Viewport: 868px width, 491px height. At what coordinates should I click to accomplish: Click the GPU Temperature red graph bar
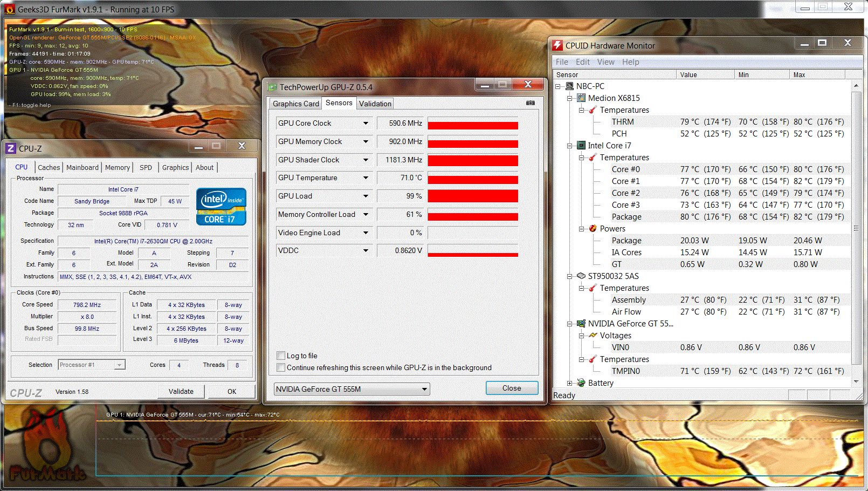coord(473,180)
